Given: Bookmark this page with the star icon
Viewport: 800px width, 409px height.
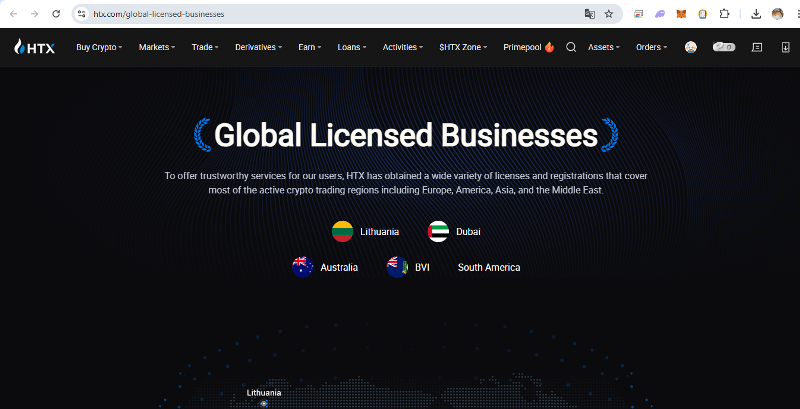Looking at the screenshot, I should 609,14.
